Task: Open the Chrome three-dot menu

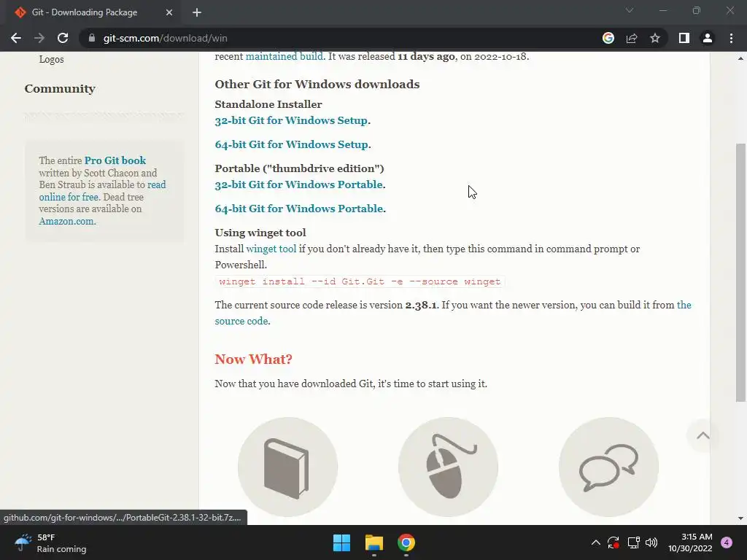Action: (x=731, y=38)
